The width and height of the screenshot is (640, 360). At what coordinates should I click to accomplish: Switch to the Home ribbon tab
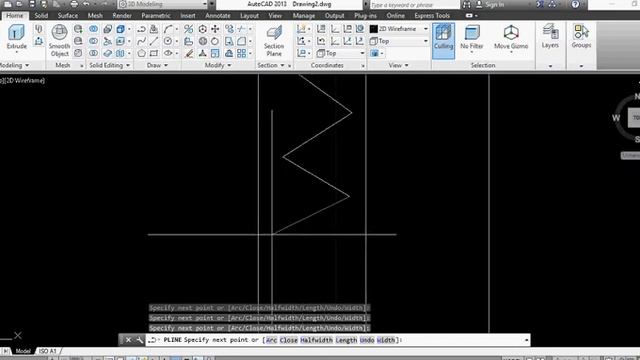[x=15, y=16]
